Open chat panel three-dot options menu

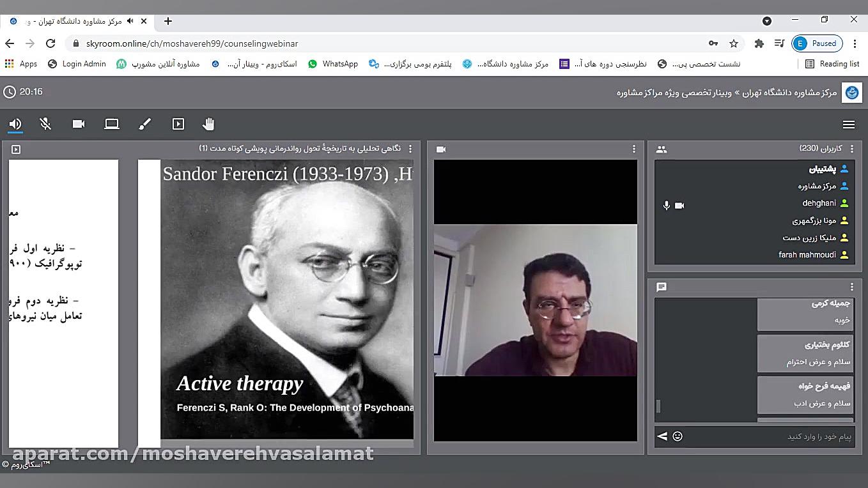coord(852,287)
